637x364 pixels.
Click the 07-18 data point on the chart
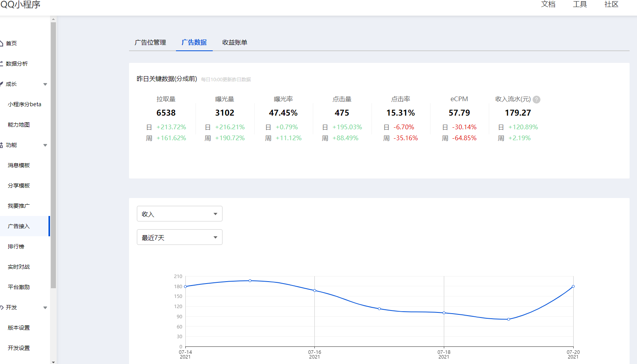pyautogui.click(x=444, y=313)
